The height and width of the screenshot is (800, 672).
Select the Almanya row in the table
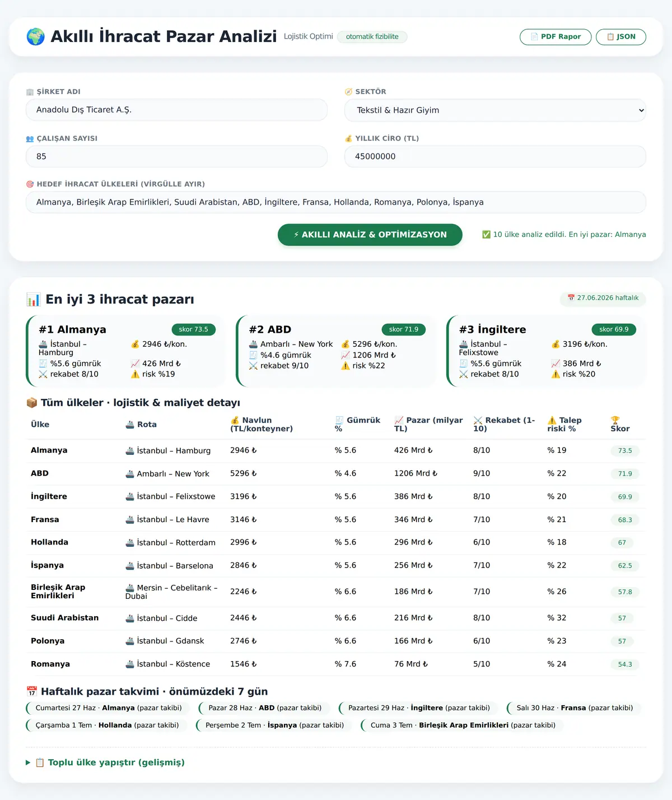click(336, 450)
